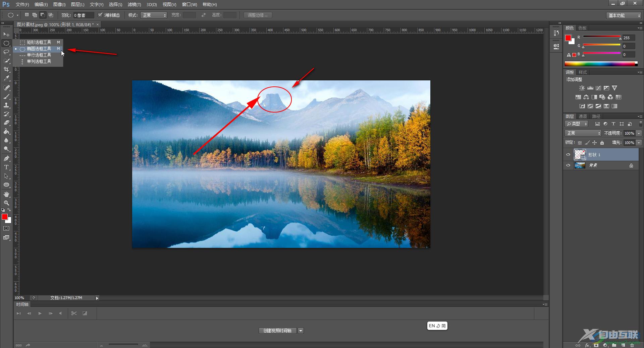Select the Blur tool

point(6,140)
